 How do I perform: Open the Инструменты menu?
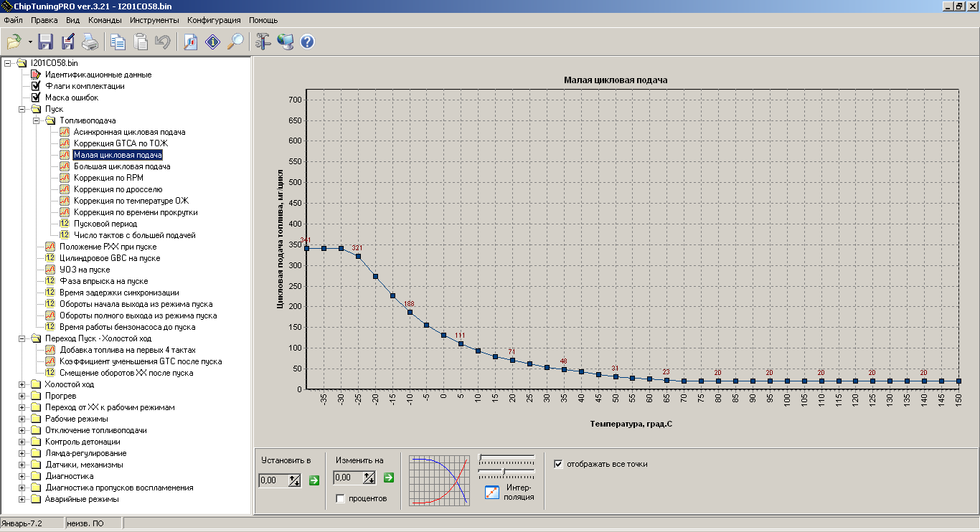click(x=154, y=20)
